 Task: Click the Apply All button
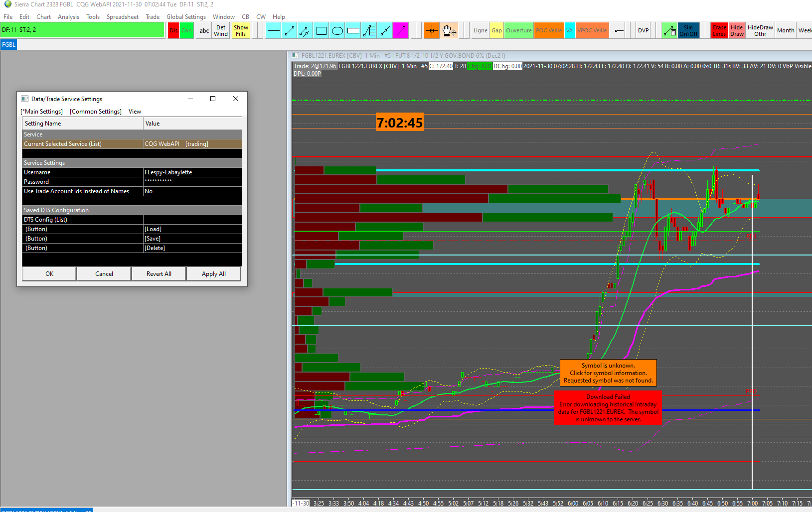(214, 274)
